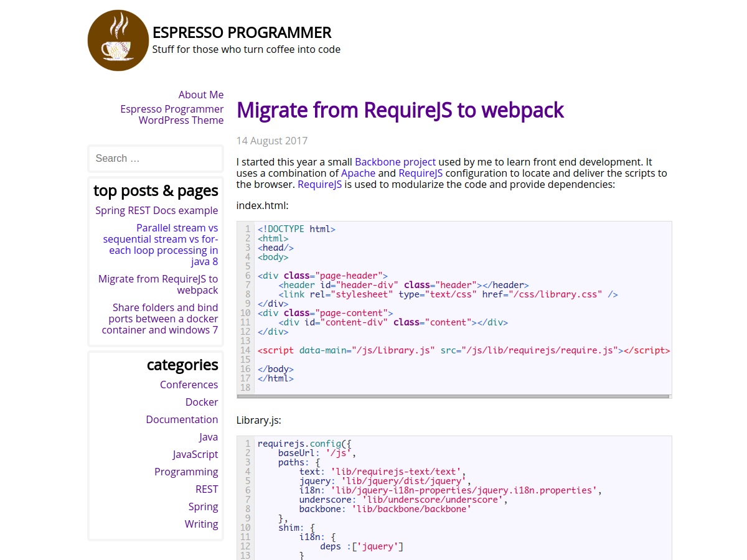Open the Backbone project link

click(x=395, y=162)
